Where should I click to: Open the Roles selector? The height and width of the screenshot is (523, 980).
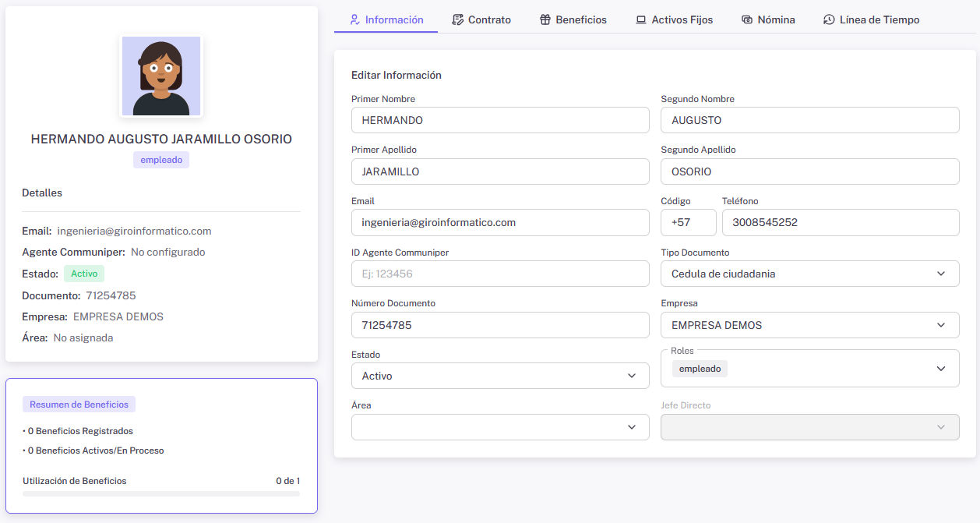pos(809,369)
